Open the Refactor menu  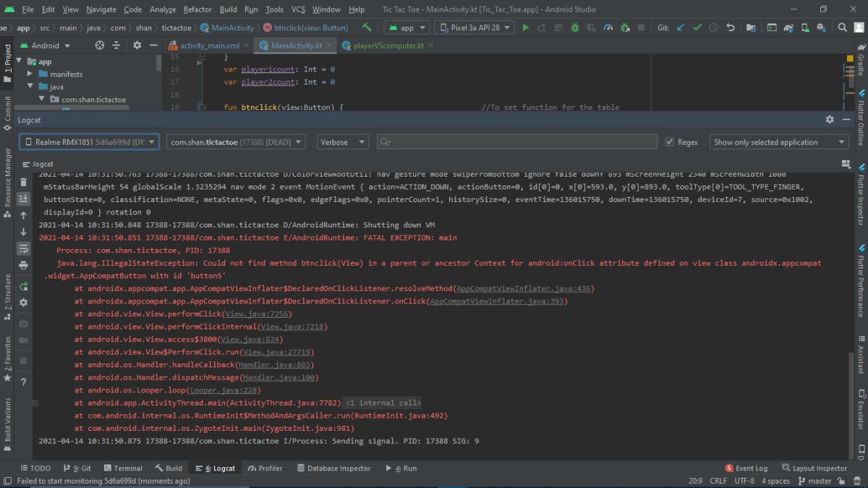click(197, 9)
